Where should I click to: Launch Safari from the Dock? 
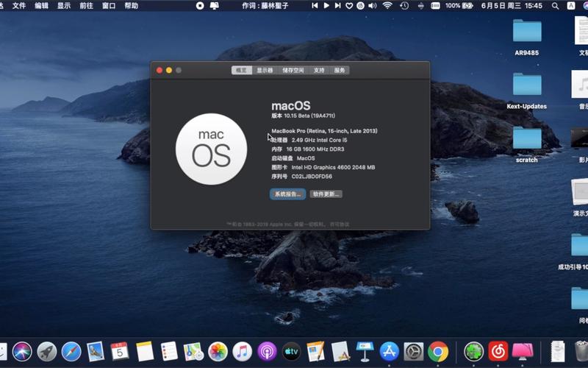[71, 352]
